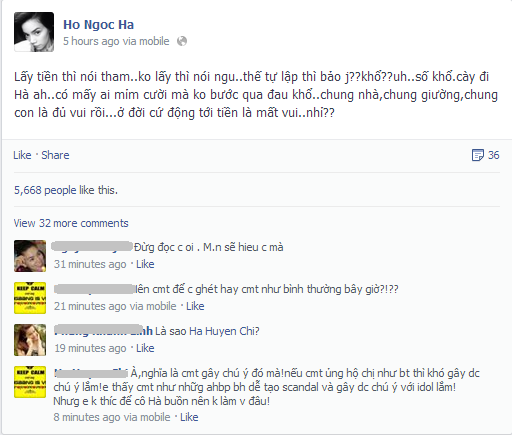Screen dimensions: 512x435
Task: Open avatar of the 31 minutes ago commenter
Action: (30, 256)
